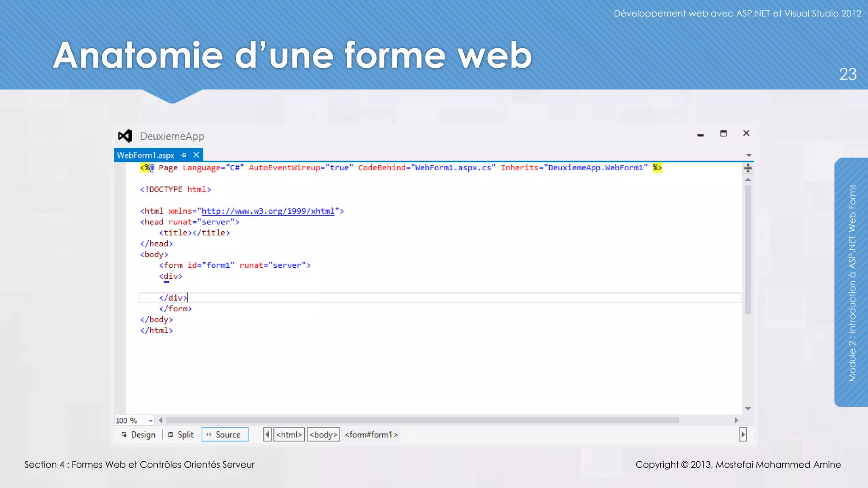
Task: Click the editor split handle icon
Action: point(748,168)
